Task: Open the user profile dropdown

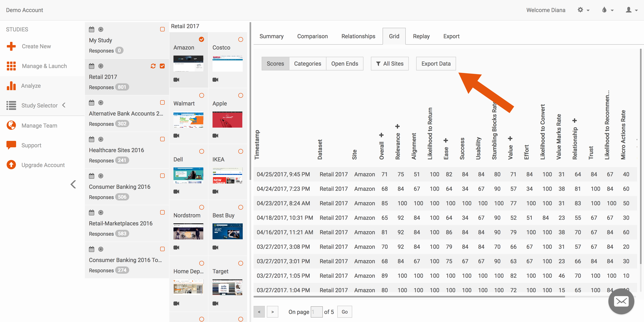Action: point(632,10)
